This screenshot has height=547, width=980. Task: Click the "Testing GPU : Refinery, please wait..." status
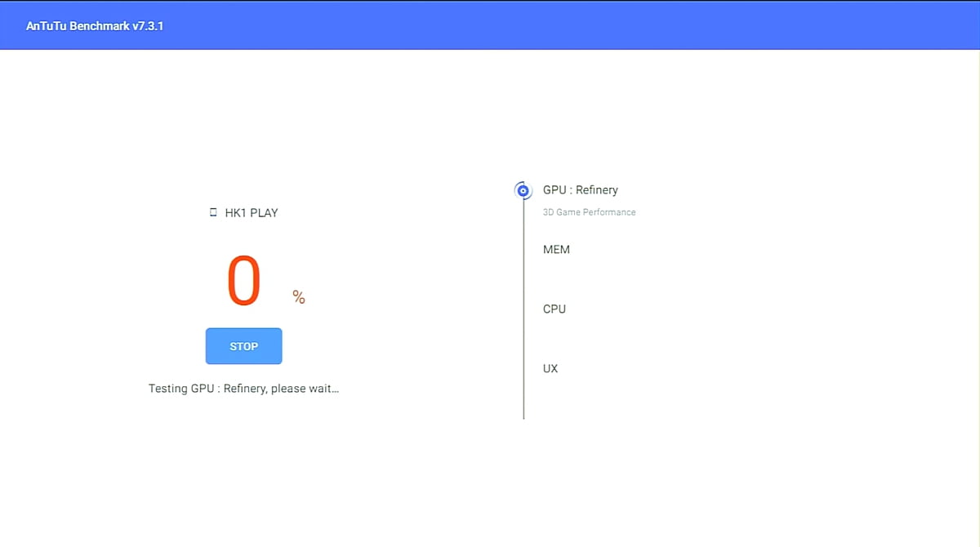pos(243,389)
